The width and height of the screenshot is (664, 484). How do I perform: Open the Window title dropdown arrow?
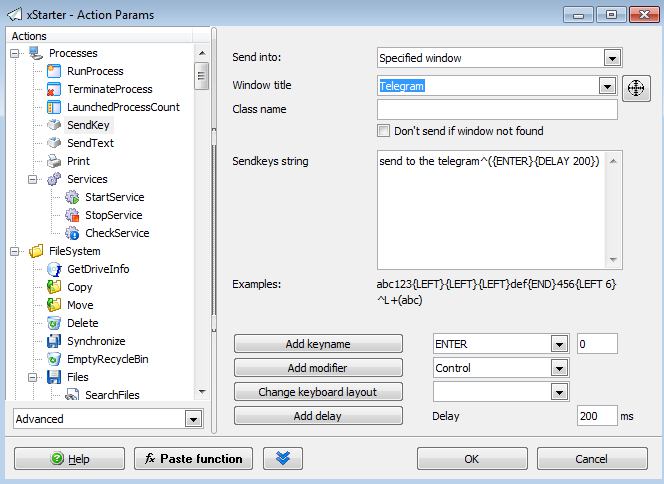(607, 86)
